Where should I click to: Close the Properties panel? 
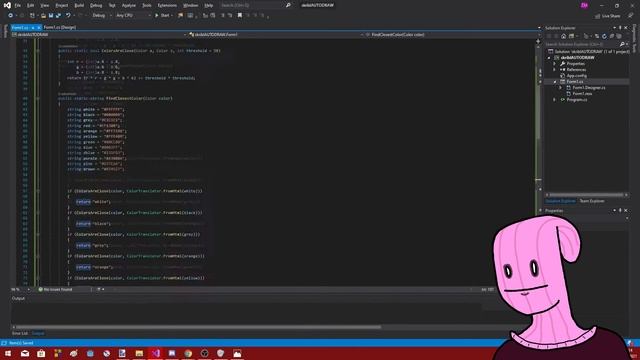click(626, 210)
